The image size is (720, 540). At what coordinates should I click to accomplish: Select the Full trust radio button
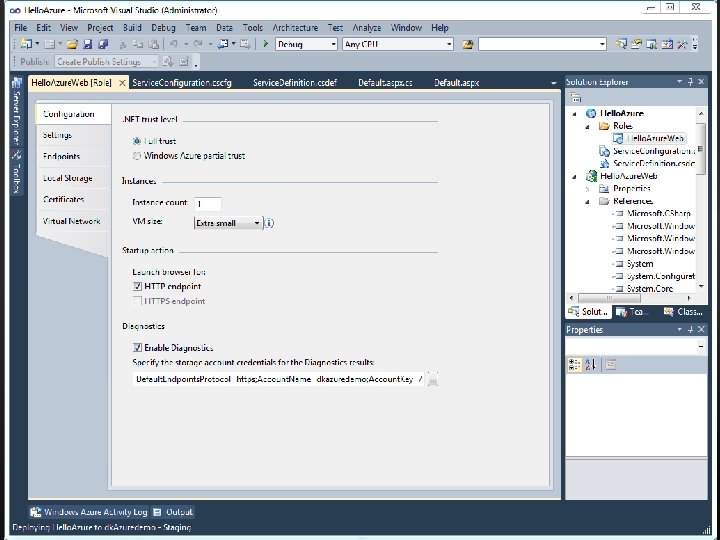coord(136,141)
